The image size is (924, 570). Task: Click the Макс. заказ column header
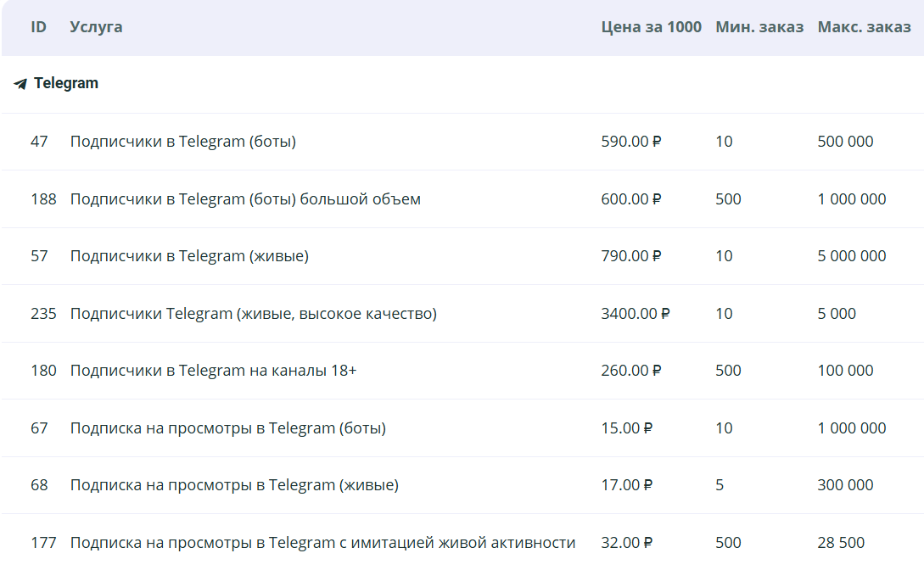click(x=864, y=27)
